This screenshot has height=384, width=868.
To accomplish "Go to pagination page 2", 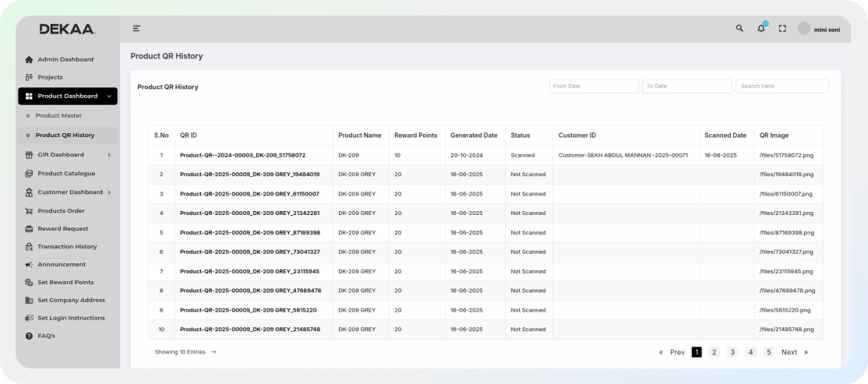I will click(x=714, y=353).
